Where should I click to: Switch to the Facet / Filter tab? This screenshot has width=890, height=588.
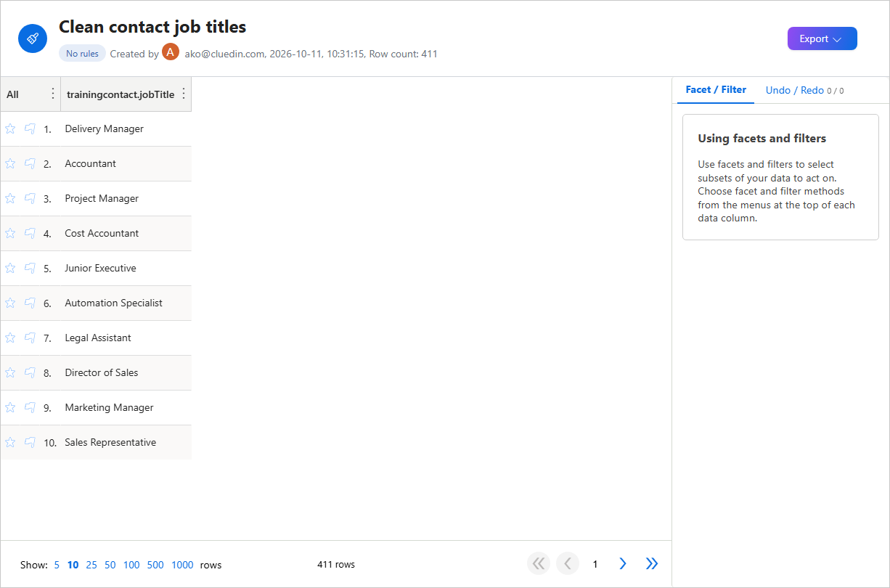pyautogui.click(x=716, y=90)
